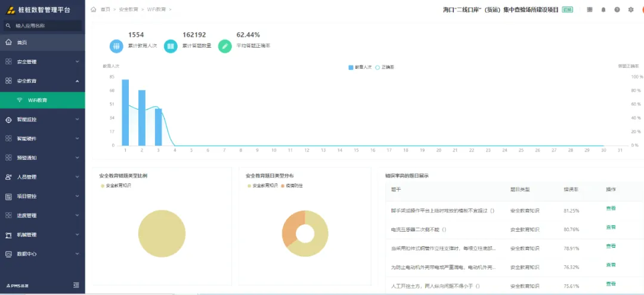This screenshot has width=644, height=295.
Task: Click the home icon in breadcrumb
Action: pos(94,9)
